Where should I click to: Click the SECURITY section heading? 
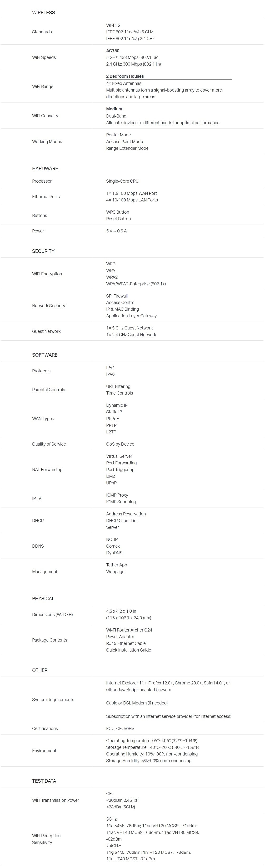point(43,251)
